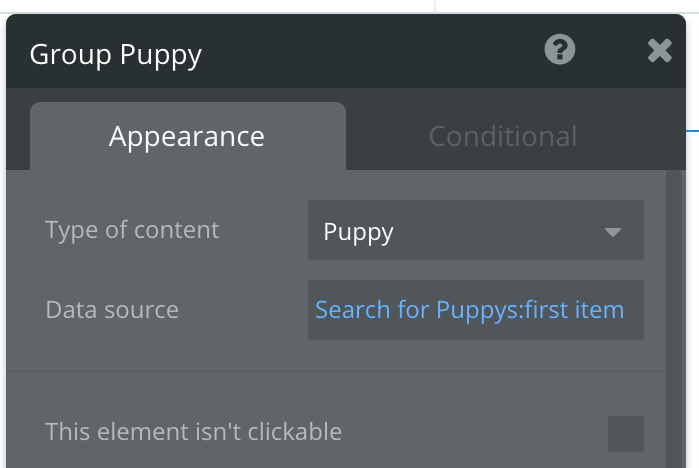Open the help question mark icon

[560, 50]
